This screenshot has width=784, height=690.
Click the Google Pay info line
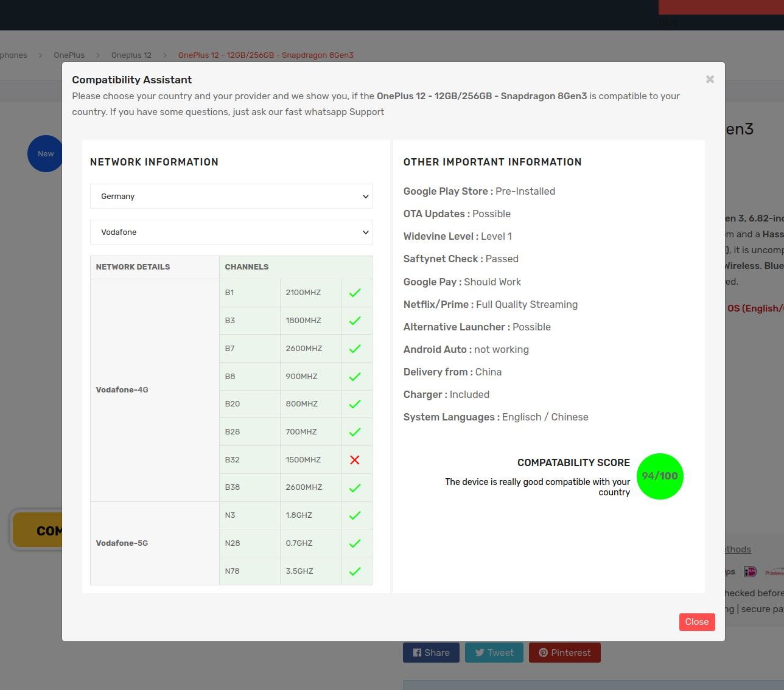[462, 282]
